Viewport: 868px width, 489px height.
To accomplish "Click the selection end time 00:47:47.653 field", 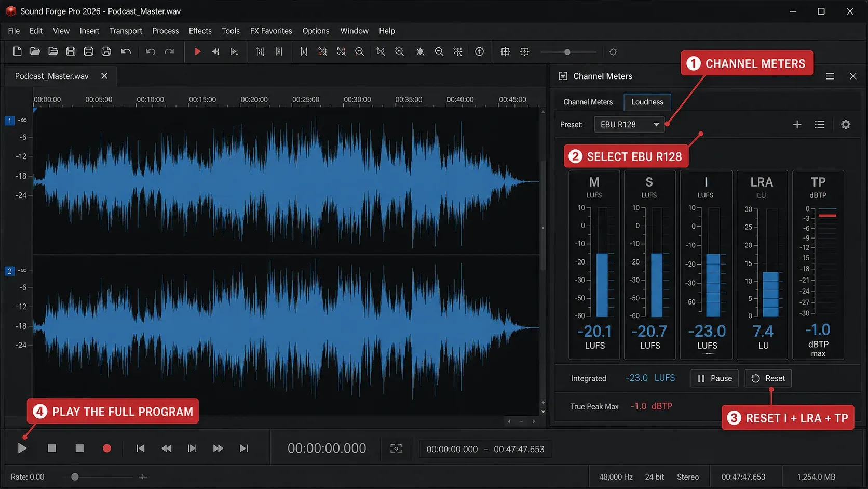I will [x=519, y=449].
